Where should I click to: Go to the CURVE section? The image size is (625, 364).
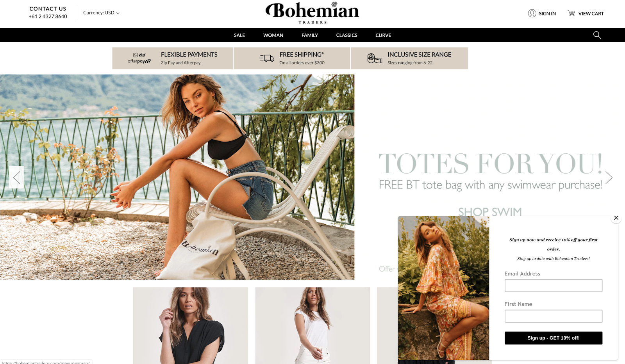pos(383,35)
